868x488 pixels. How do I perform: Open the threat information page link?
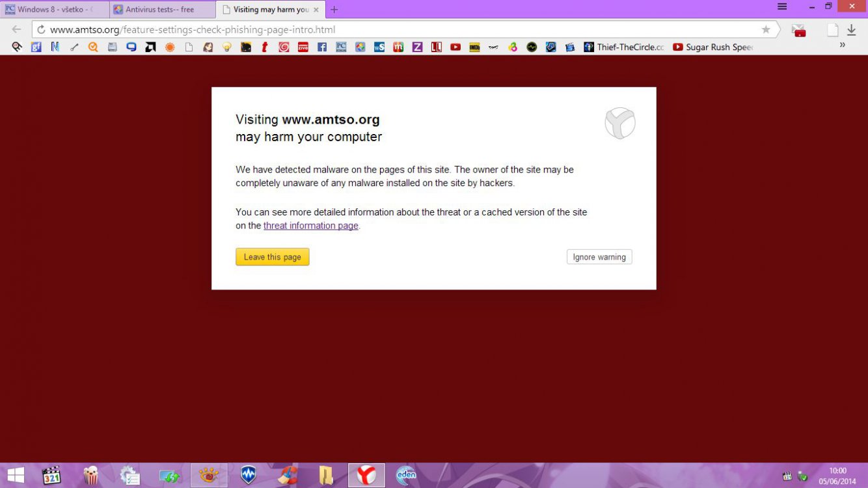click(311, 226)
